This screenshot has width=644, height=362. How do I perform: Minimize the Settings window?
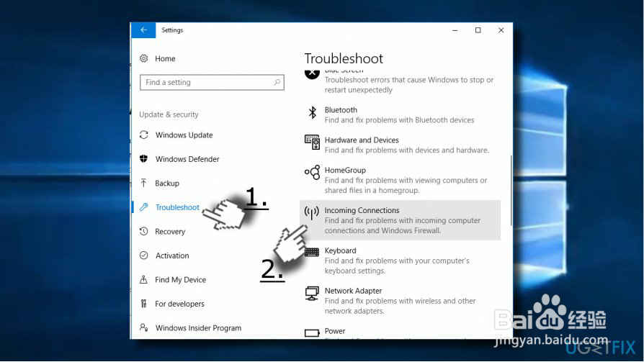[455, 30]
